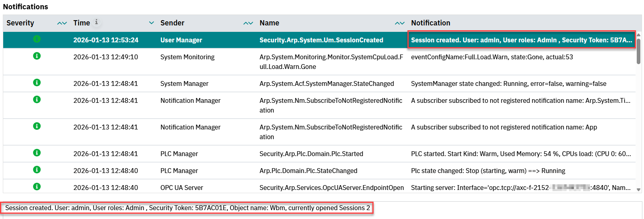Image resolution: width=644 pixels, height=219 pixels.
Task: Click the Notification column header
Action: (430, 23)
